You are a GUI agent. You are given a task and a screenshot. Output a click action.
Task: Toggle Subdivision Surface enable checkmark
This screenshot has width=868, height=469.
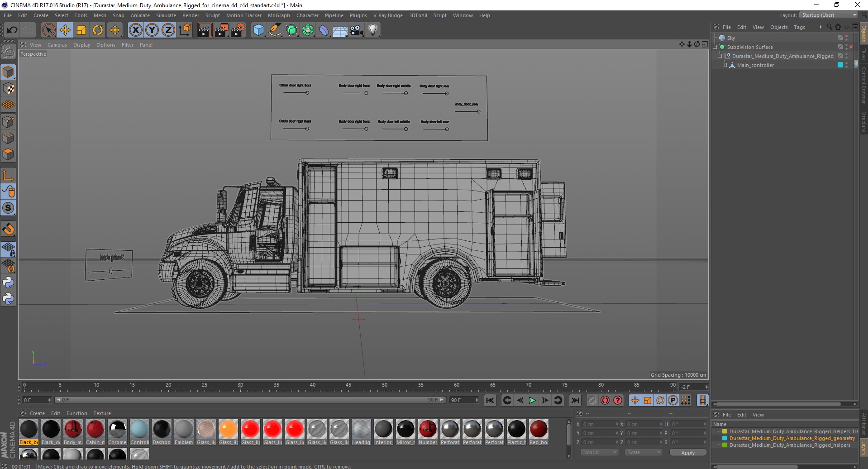coord(851,47)
